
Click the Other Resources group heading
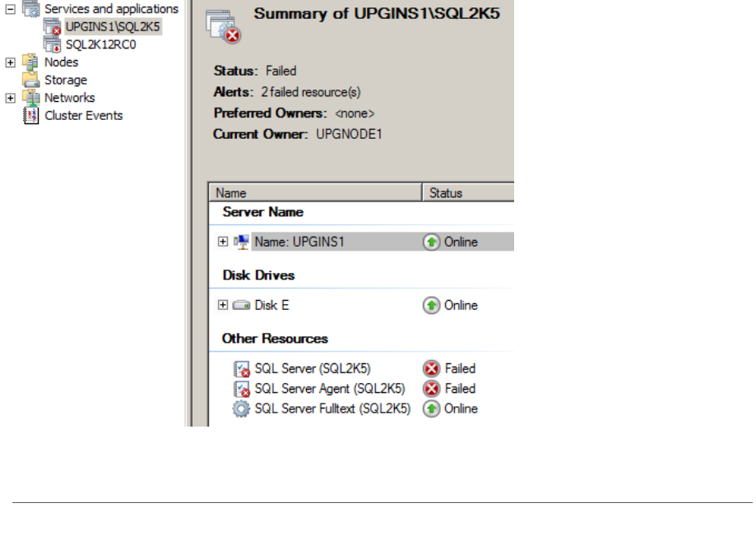coord(275,339)
